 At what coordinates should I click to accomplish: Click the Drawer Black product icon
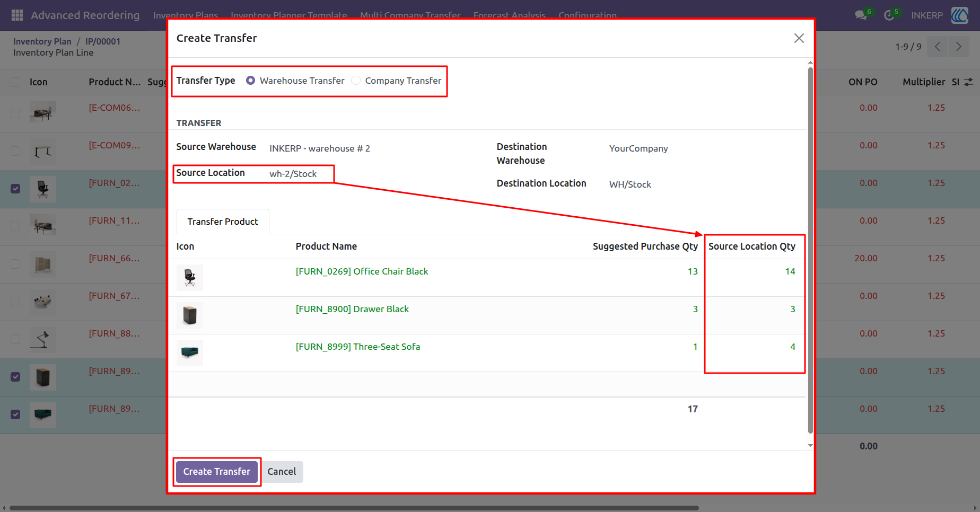190,315
